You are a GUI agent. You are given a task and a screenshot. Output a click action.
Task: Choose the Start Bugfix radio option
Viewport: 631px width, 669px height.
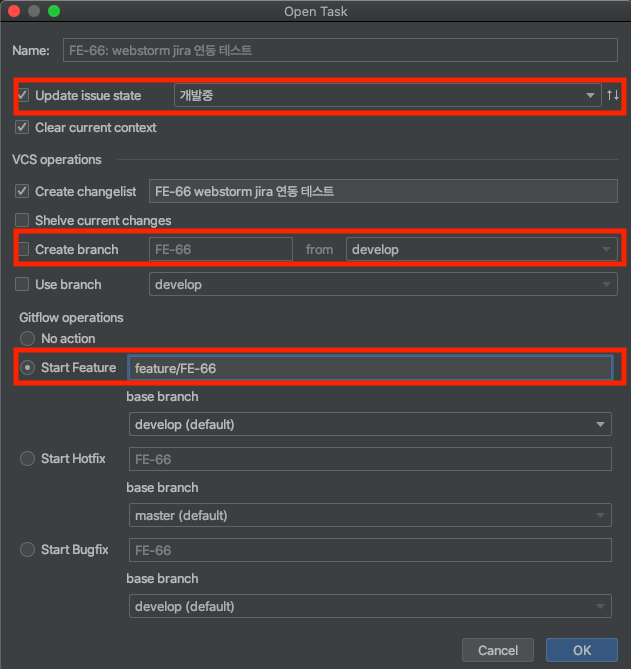(x=27, y=550)
